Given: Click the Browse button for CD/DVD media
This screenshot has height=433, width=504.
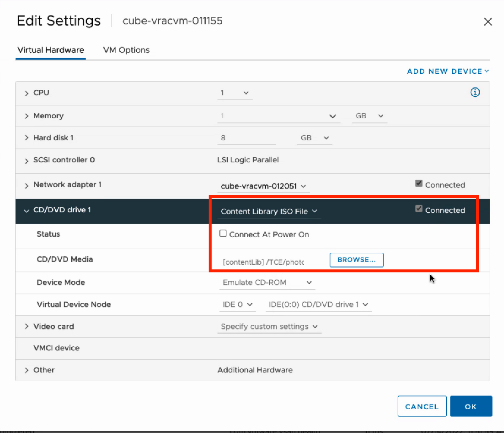Looking at the screenshot, I should pos(356,260).
